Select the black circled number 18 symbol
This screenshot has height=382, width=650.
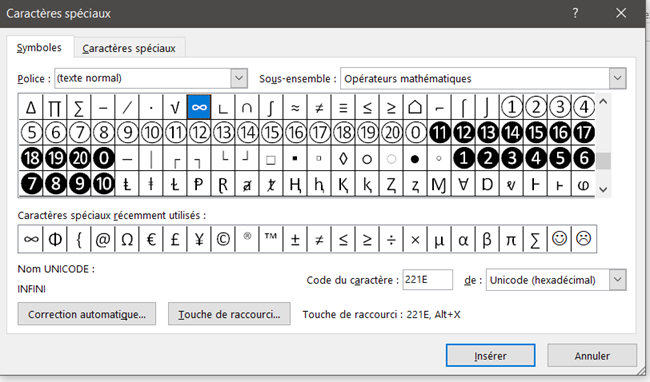pos(31,158)
